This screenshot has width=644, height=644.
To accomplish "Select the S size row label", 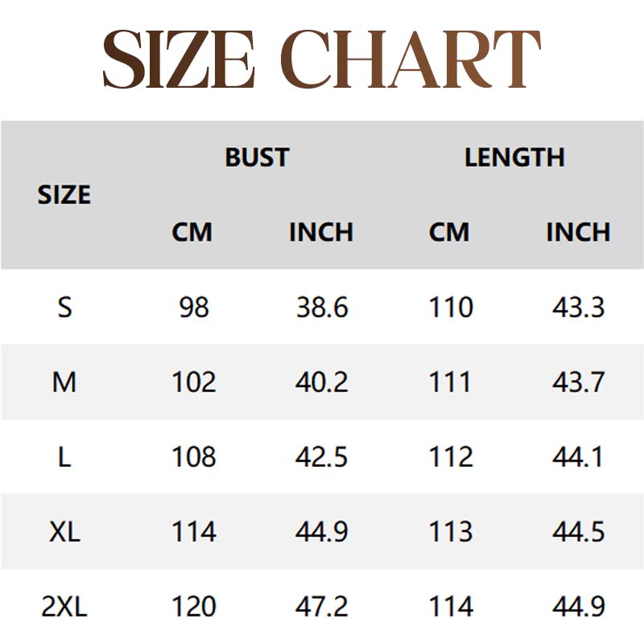I will point(64,307).
